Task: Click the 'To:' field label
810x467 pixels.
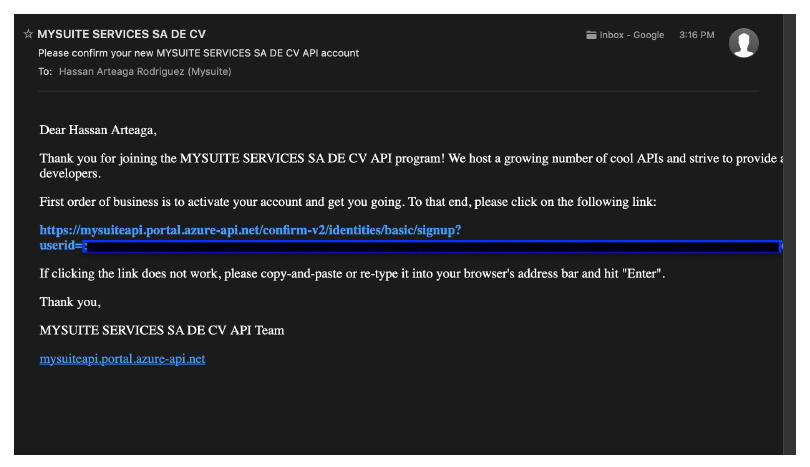Action: (x=45, y=72)
